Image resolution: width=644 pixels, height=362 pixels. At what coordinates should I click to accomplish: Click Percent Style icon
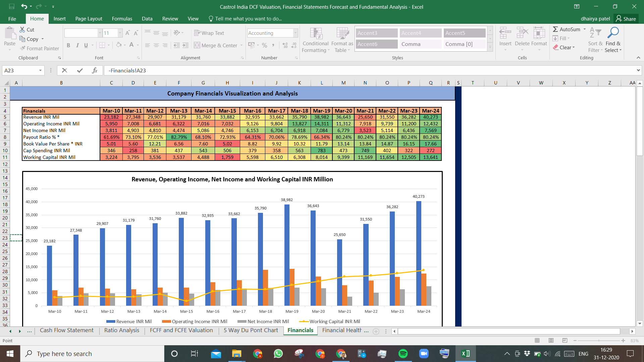coord(265,45)
